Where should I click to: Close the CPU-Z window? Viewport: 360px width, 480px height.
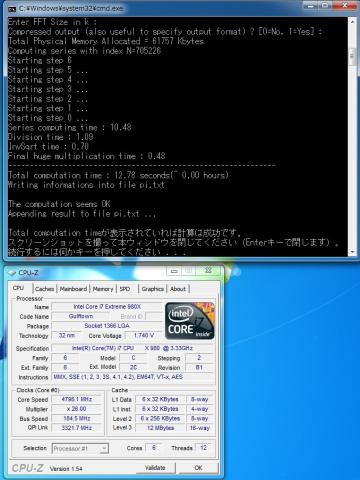209,271
